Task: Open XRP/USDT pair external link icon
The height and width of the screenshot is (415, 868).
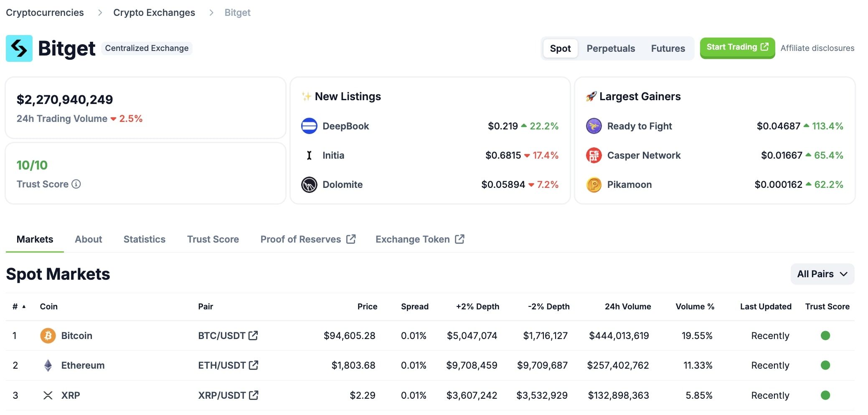Action: [254, 395]
